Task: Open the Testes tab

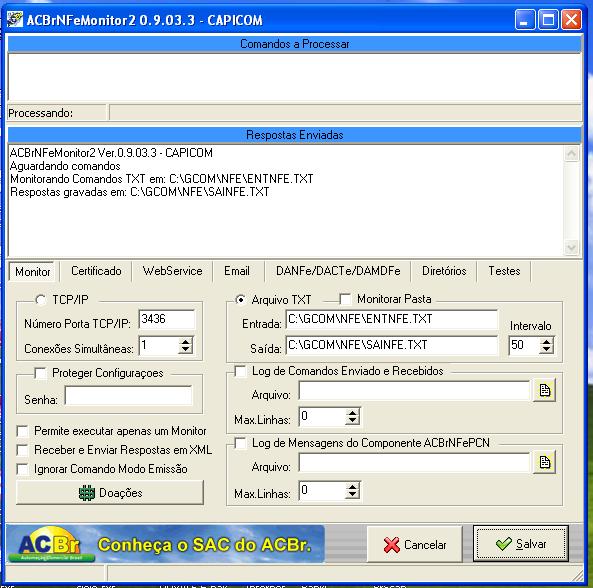Action: [504, 271]
